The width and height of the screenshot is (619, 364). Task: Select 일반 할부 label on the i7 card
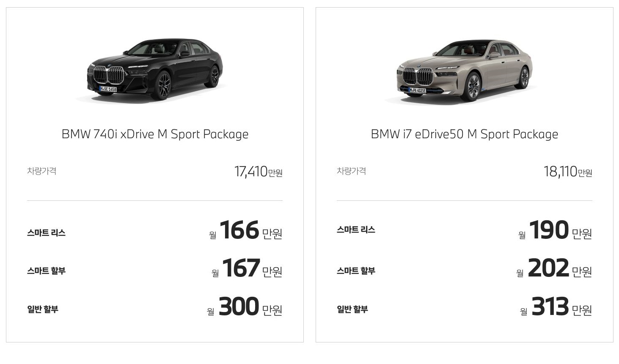(352, 309)
